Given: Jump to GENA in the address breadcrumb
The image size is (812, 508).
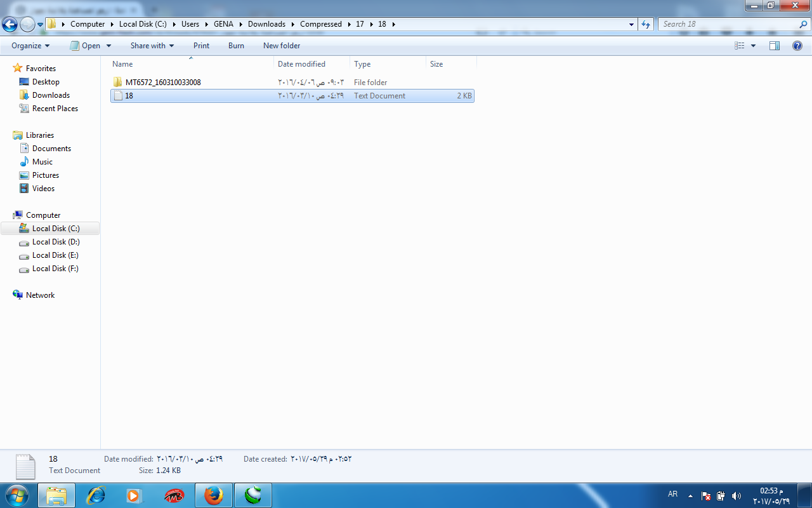Looking at the screenshot, I should coord(224,24).
